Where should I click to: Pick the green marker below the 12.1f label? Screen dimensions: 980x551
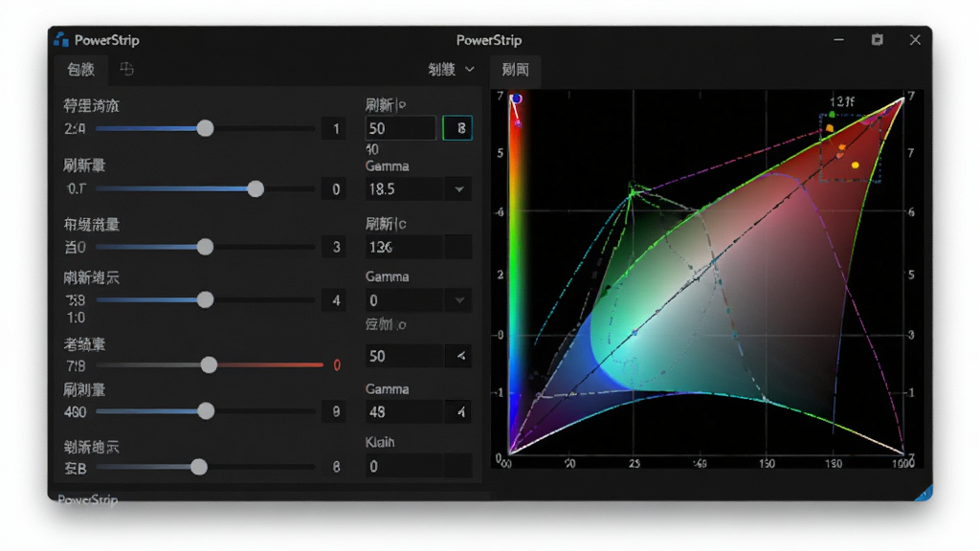click(832, 115)
